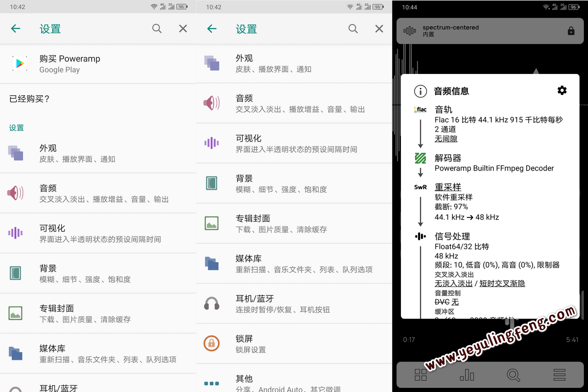Open 媒体库 settings in the middle screen

coord(294,264)
